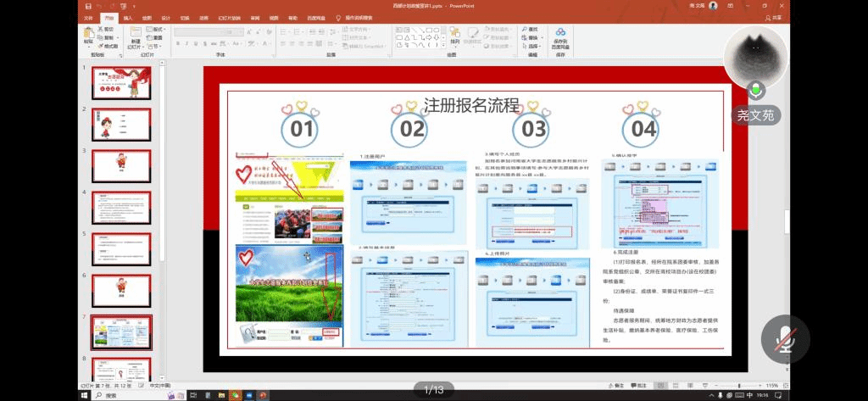The width and height of the screenshot is (868, 401).
Task: Toggle Bold text formatting
Action: coord(178,42)
